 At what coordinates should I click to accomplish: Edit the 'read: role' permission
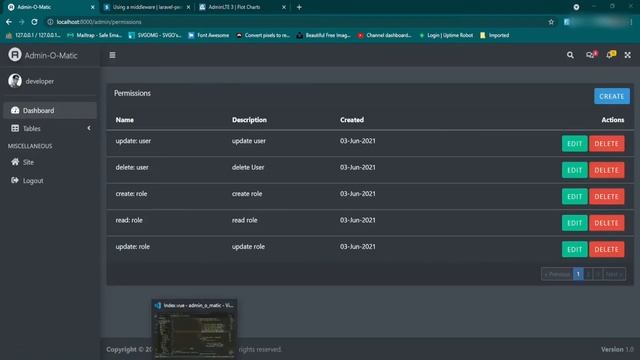pos(574,223)
